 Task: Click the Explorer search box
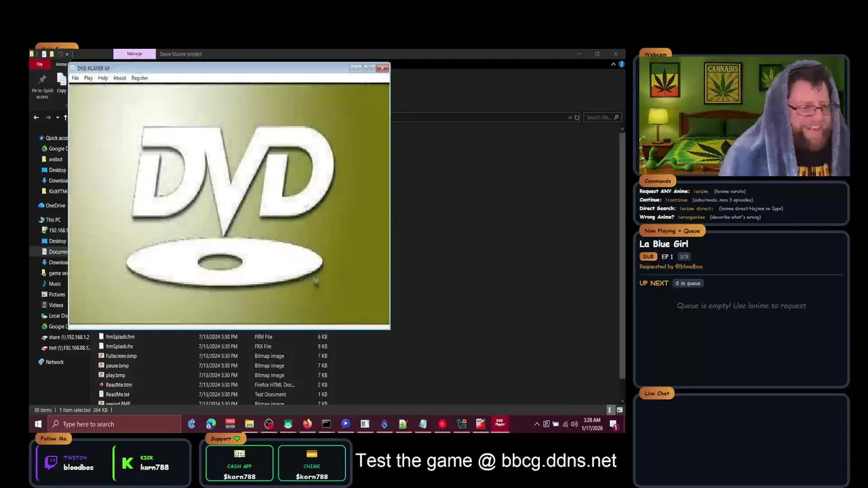[602, 117]
